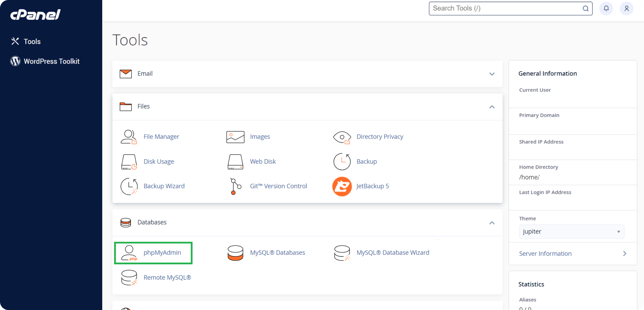Open the Theme dropdown showing jupiter
The image size is (644, 310).
571,232
